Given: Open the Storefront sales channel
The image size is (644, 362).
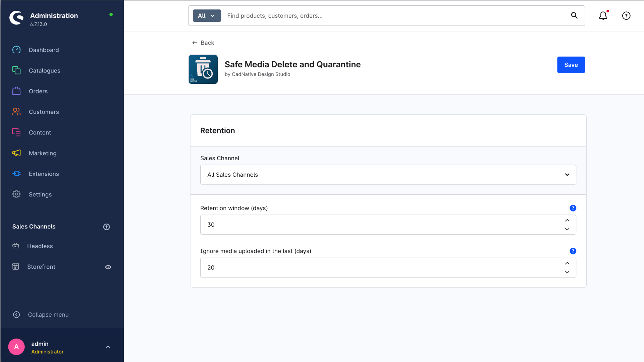Looking at the screenshot, I should [41, 267].
